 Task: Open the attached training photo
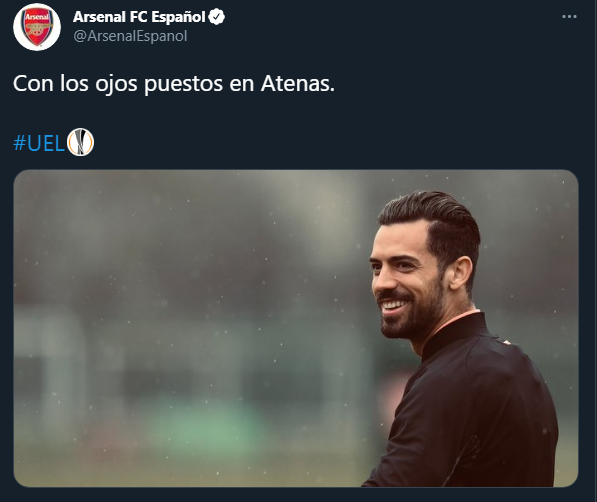(296, 328)
